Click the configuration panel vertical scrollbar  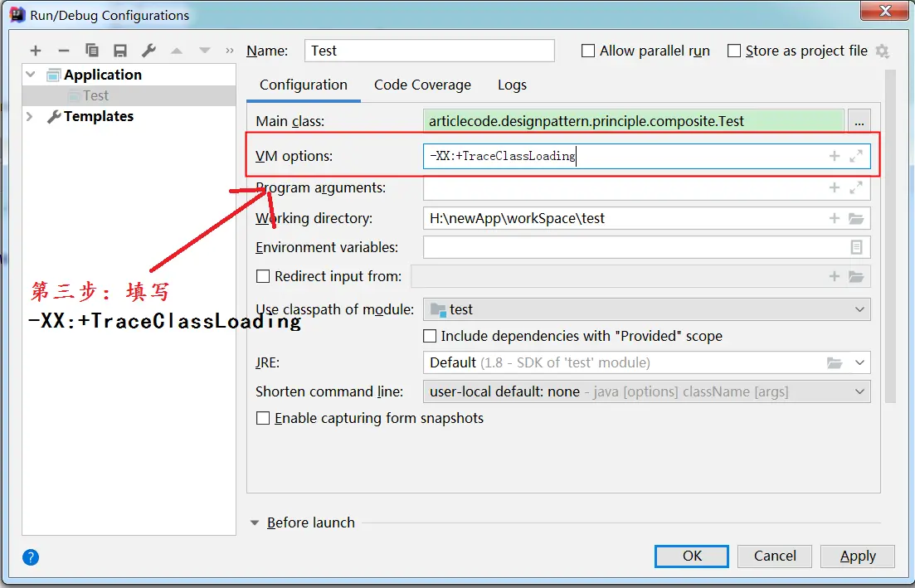click(890, 236)
